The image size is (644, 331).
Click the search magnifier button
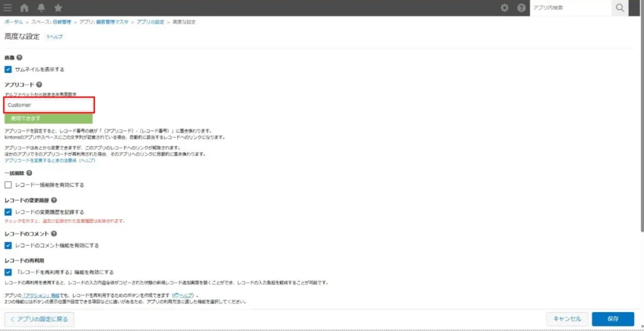coord(619,8)
